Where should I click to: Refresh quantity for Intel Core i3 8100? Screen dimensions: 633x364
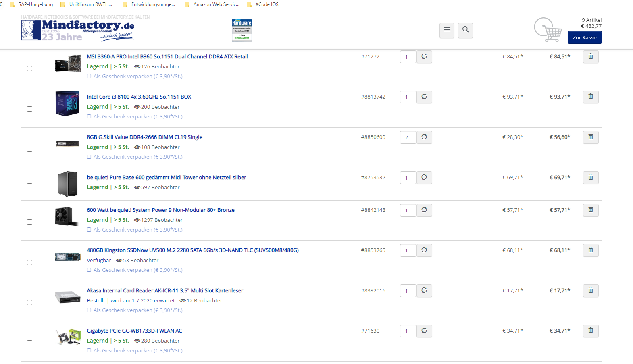(424, 97)
